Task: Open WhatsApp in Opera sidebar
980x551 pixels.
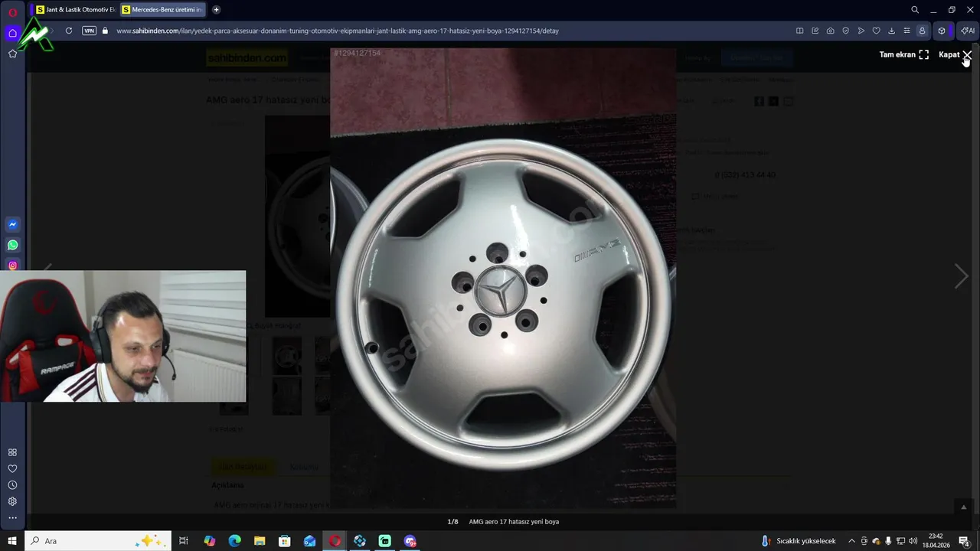Action: pos(12,245)
